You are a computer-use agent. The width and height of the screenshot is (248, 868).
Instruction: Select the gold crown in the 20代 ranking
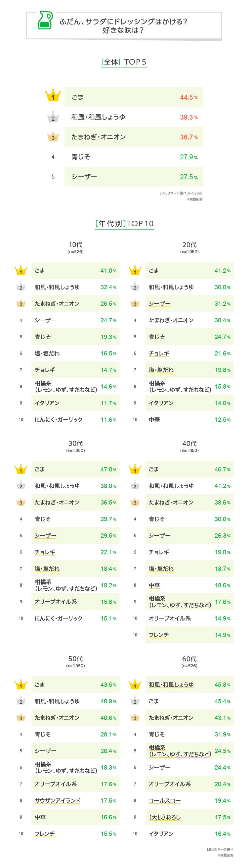[135, 270]
